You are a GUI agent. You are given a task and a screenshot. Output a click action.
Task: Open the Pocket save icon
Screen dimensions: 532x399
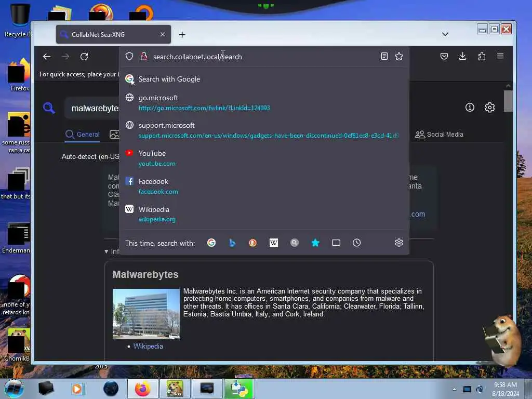tap(444, 56)
